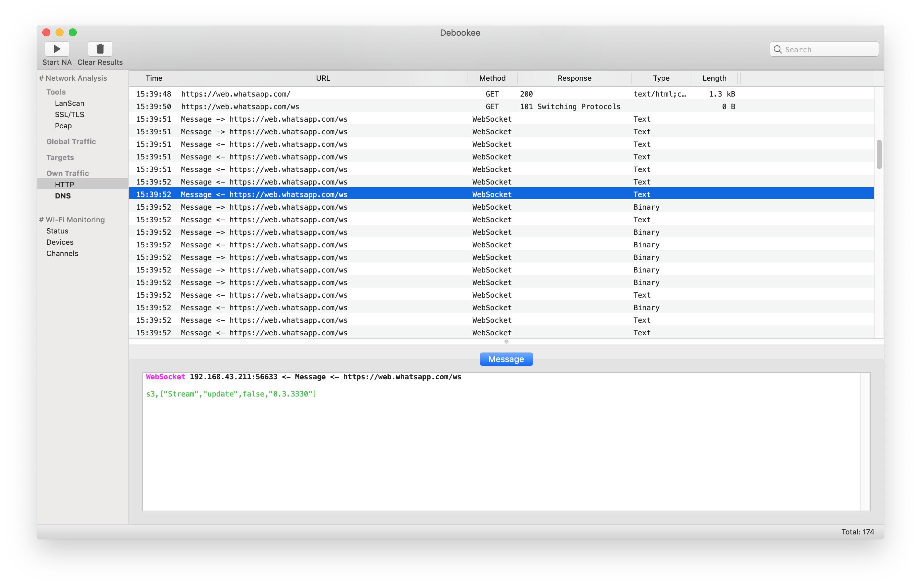Sort by Method column header

[492, 78]
